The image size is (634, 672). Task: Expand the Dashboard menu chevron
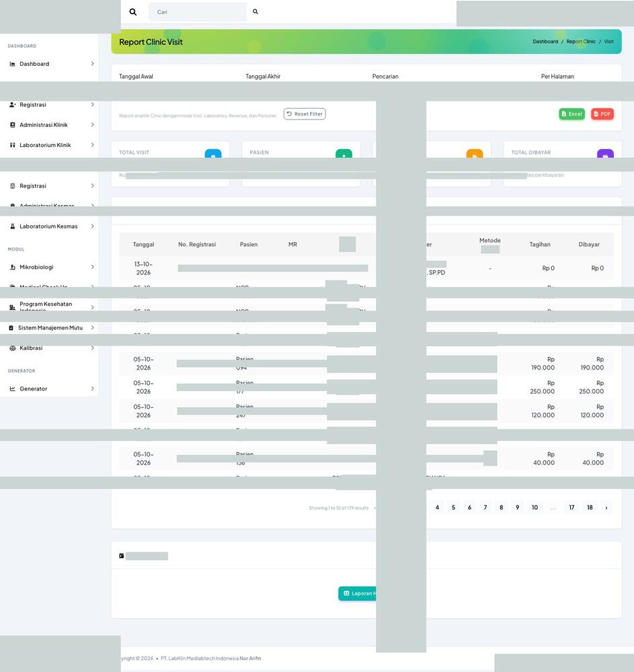point(92,64)
